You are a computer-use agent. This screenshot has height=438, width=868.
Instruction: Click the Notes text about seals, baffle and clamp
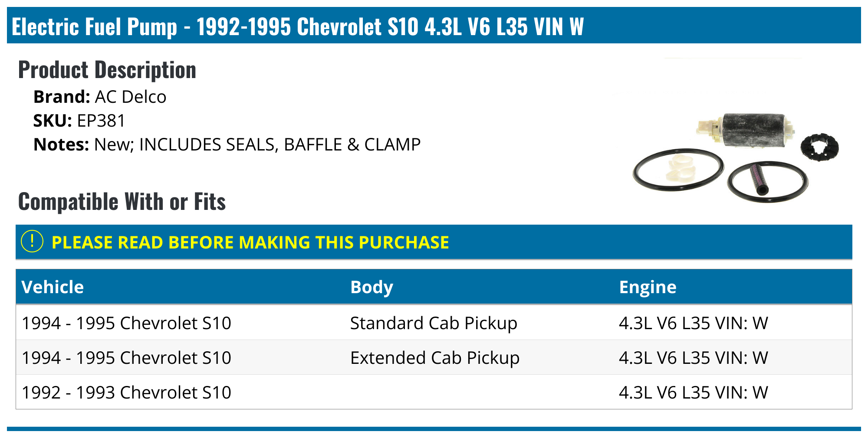point(257,144)
